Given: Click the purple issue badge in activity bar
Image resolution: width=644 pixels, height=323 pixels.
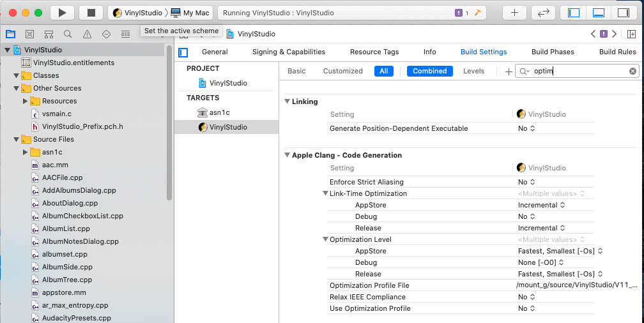Looking at the screenshot, I should [459, 13].
